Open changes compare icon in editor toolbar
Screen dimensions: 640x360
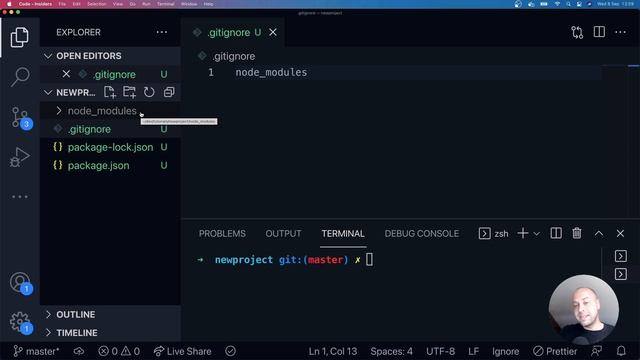tap(577, 32)
